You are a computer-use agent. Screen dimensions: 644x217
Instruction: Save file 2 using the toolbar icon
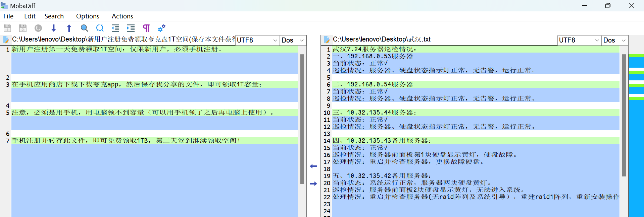click(x=23, y=28)
